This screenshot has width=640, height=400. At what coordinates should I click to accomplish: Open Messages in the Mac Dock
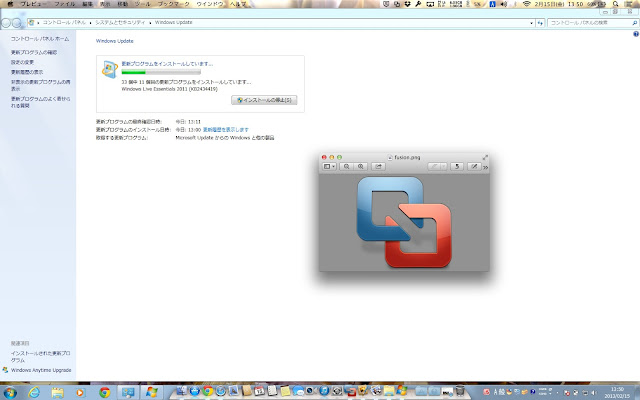[x=298, y=391]
